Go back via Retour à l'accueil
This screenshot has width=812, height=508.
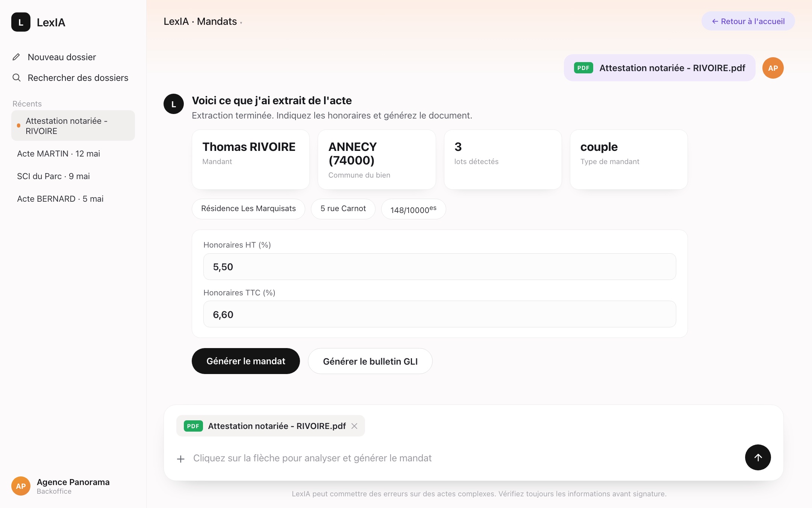pyautogui.click(x=748, y=21)
